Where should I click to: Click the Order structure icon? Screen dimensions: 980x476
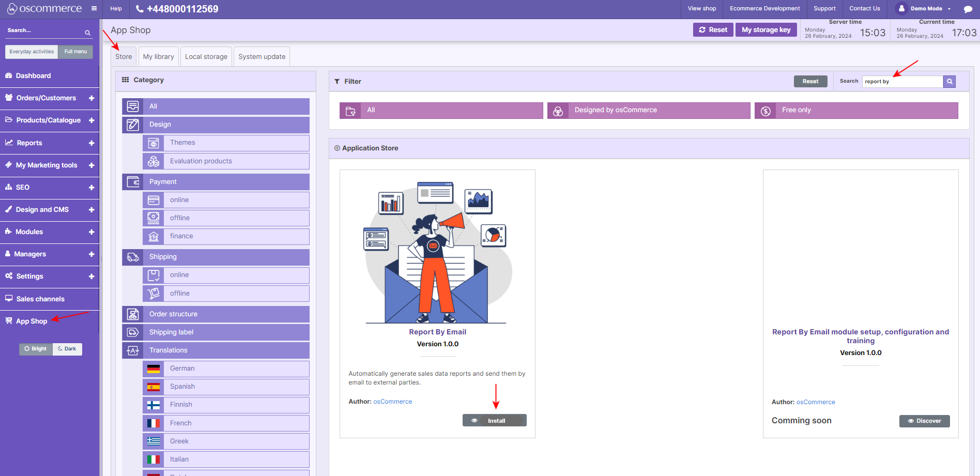(133, 314)
